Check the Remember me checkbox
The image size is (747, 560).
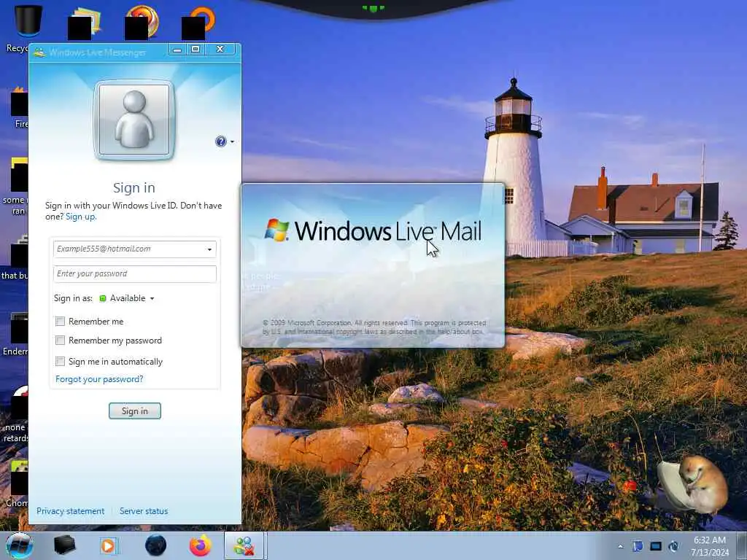click(60, 322)
